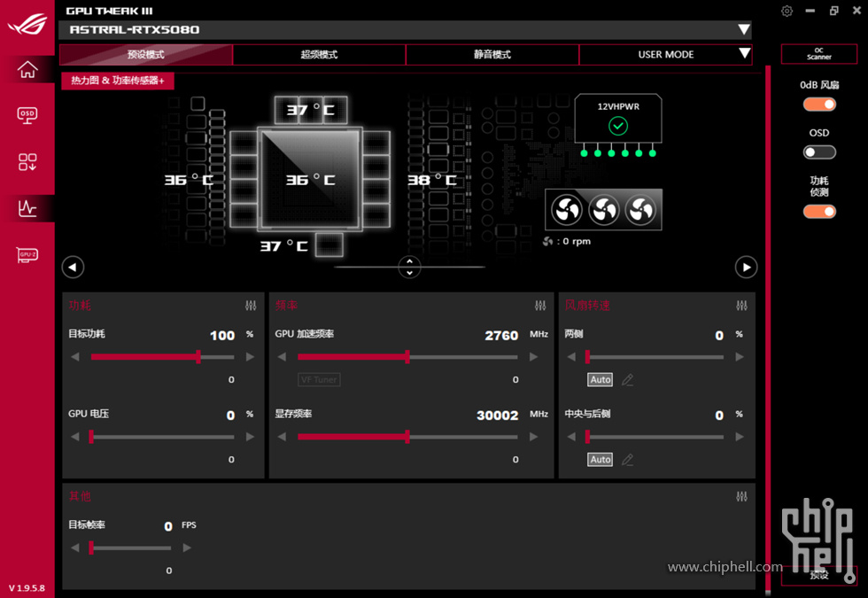Click the 12VHPWR connector status checkmark
868x598 pixels.
tap(618, 126)
